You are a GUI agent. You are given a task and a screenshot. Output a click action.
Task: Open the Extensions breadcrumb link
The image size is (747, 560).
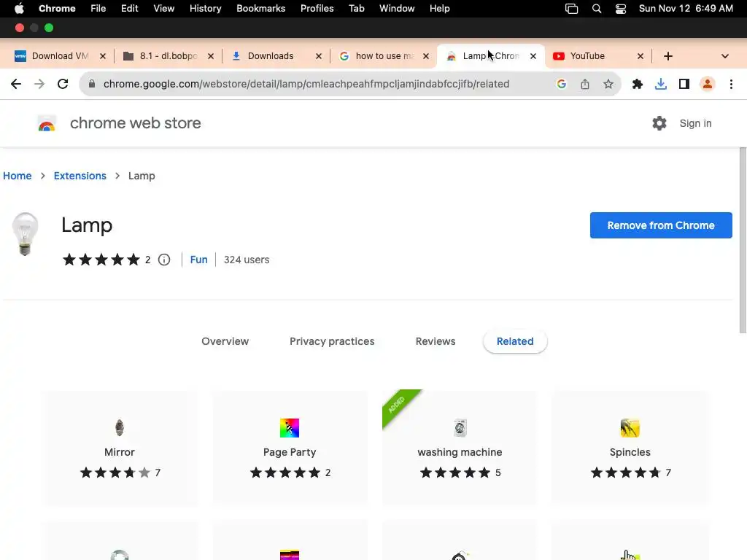point(80,176)
